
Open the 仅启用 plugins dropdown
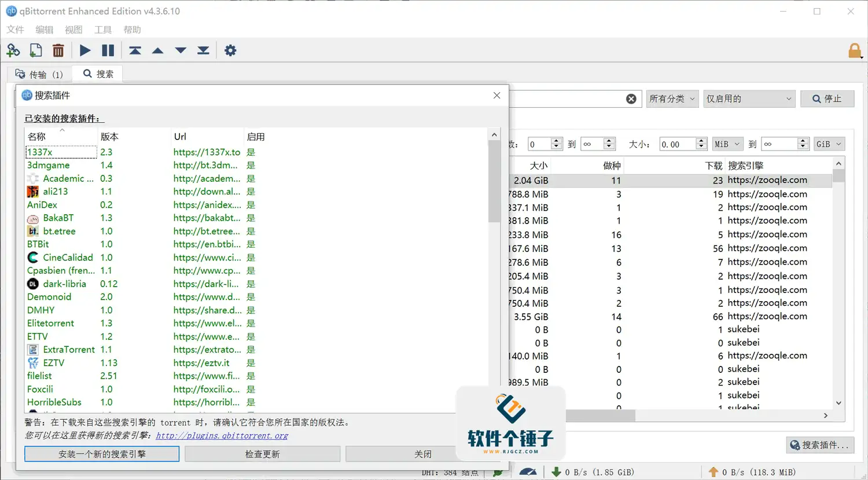pyautogui.click(x=749, y=98)
